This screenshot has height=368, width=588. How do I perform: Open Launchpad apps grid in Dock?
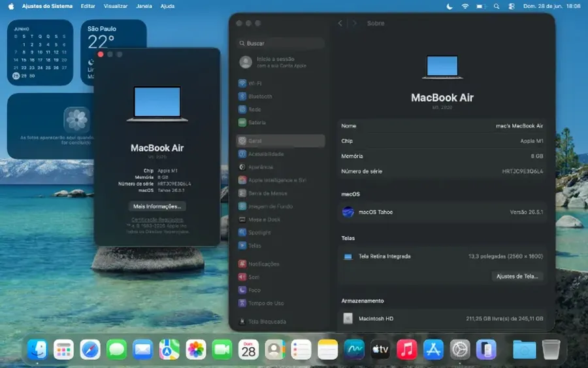63,349
